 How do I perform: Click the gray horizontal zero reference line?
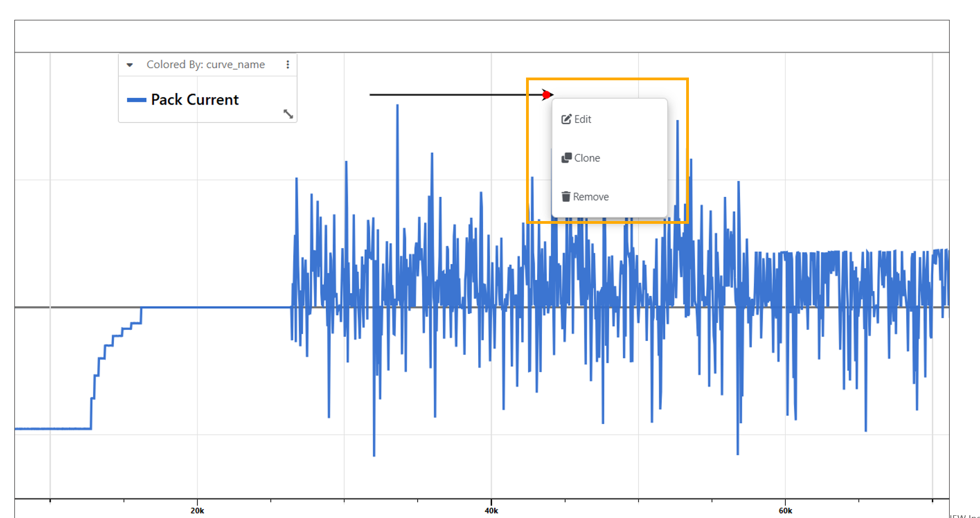[x=220, y=307]
